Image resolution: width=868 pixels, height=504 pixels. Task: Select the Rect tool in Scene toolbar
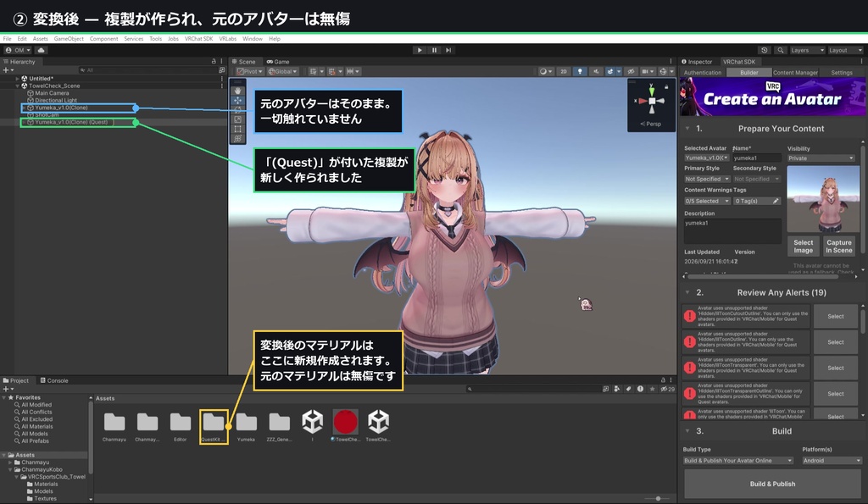click(238, 129)
